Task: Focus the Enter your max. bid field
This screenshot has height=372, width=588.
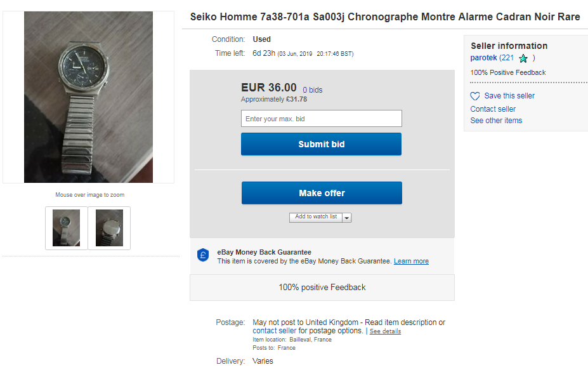Action: pyautogui.click(x=322, y=119)
